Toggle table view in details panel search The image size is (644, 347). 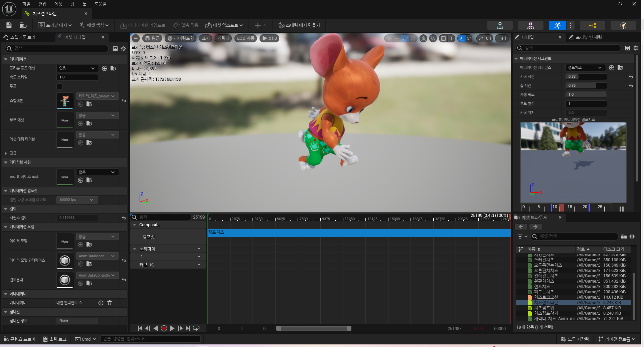(628, 48)
